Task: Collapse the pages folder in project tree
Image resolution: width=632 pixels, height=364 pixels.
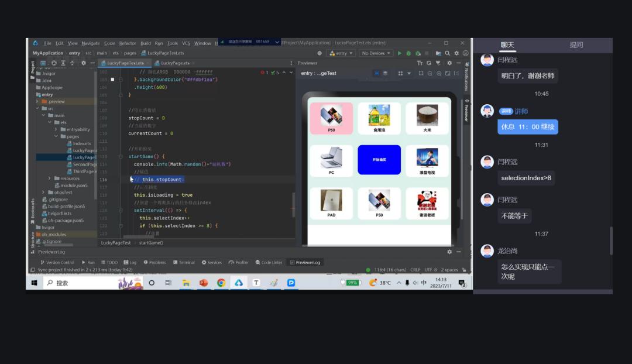Action: (57, 136)
